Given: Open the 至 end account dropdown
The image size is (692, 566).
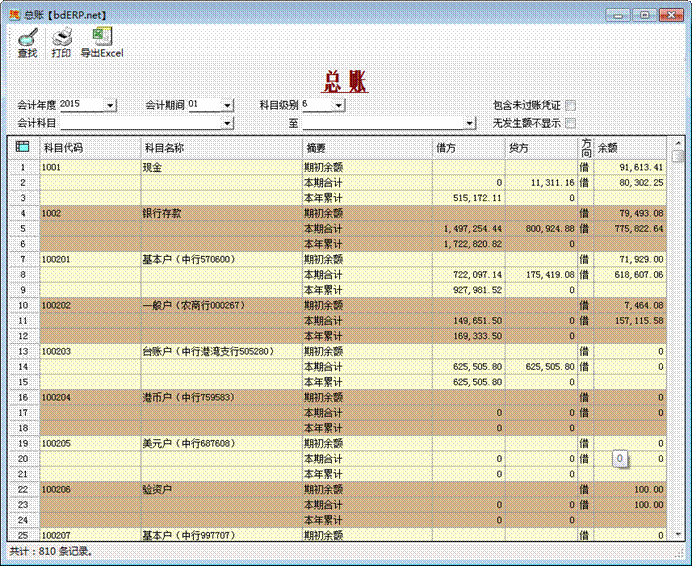Looking at the screenshot, I should pos(468,123).
